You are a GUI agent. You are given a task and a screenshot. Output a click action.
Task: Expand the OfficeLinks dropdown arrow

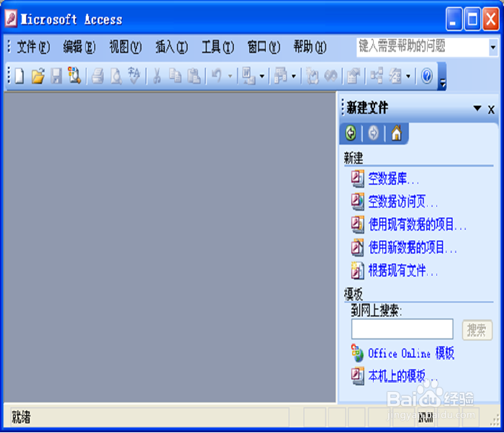262,76
